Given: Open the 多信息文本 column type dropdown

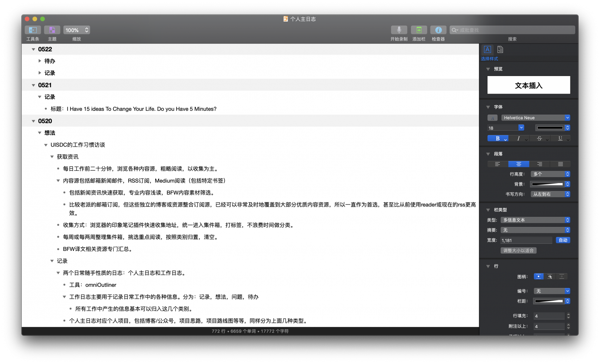Looking at the screenshot, I should click(x=535, y=220).
